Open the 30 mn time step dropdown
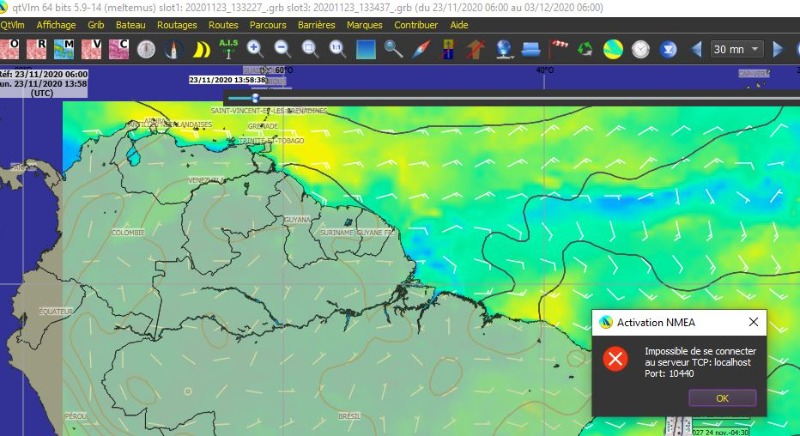The height and width of the screenshot is (436, 800). 737,49
